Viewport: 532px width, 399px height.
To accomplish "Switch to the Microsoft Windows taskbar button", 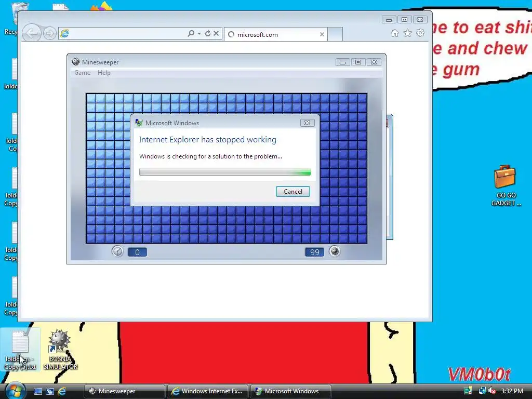I will pos(290,391).
